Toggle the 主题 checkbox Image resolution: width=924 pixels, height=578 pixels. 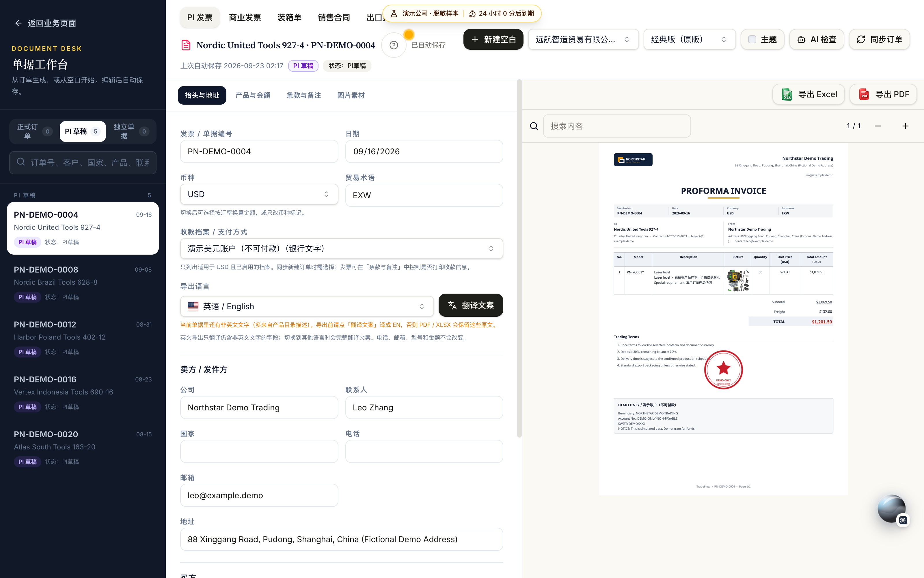pyautogui.click(x=752, y=39)
